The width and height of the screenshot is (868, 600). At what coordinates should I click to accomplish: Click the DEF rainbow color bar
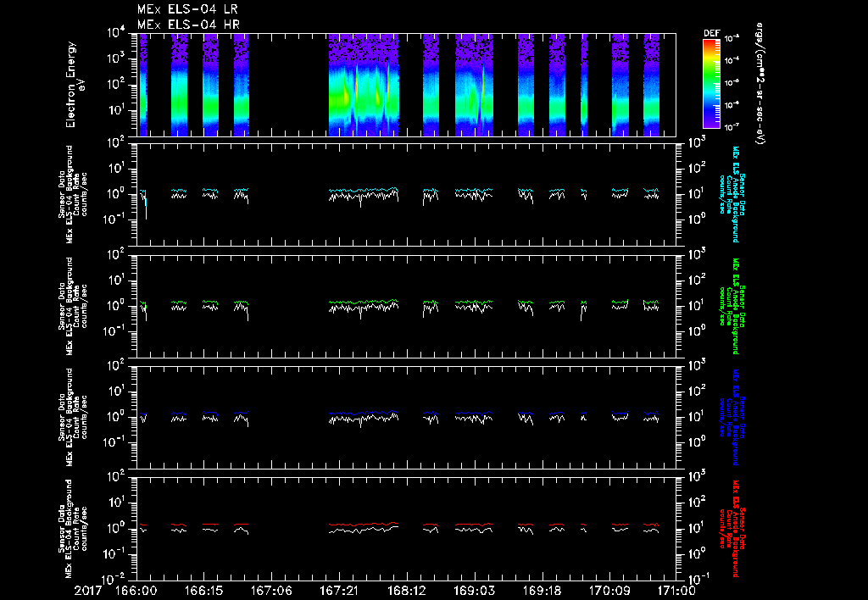[x=711, y=83]
